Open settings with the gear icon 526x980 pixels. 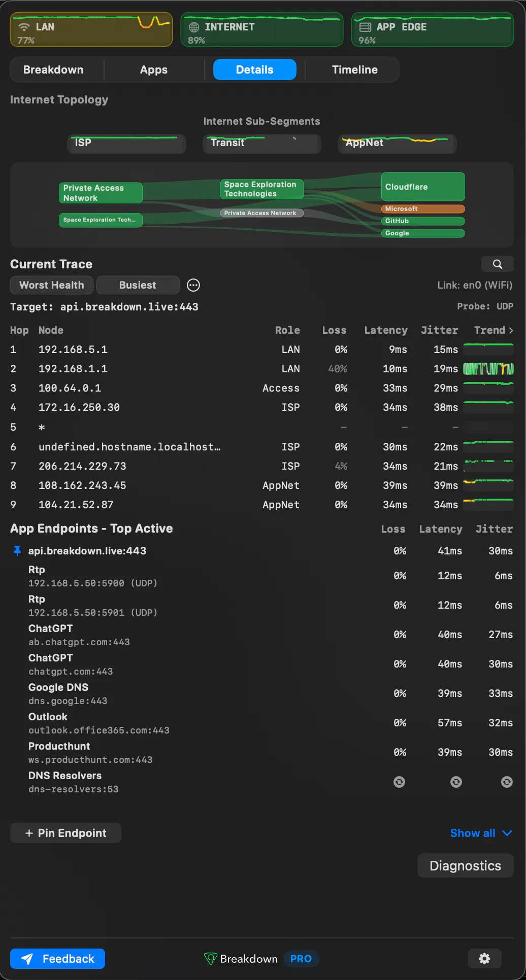pyautogui.click(x=485, y=959)
